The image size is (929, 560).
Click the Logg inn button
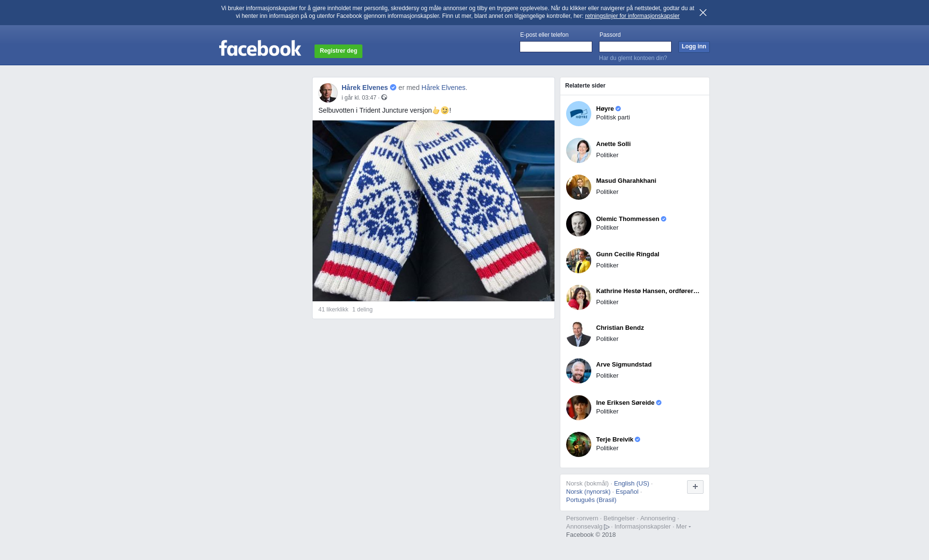coord(694,47)
